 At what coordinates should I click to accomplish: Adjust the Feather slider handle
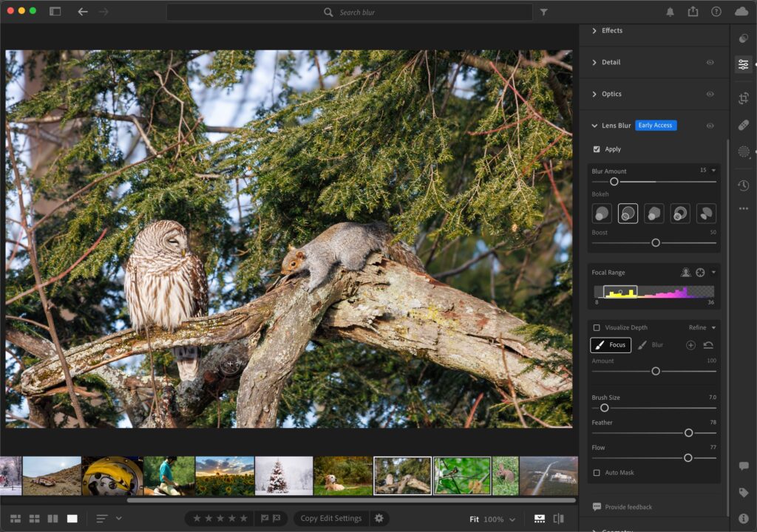click(x=688, y=433)
